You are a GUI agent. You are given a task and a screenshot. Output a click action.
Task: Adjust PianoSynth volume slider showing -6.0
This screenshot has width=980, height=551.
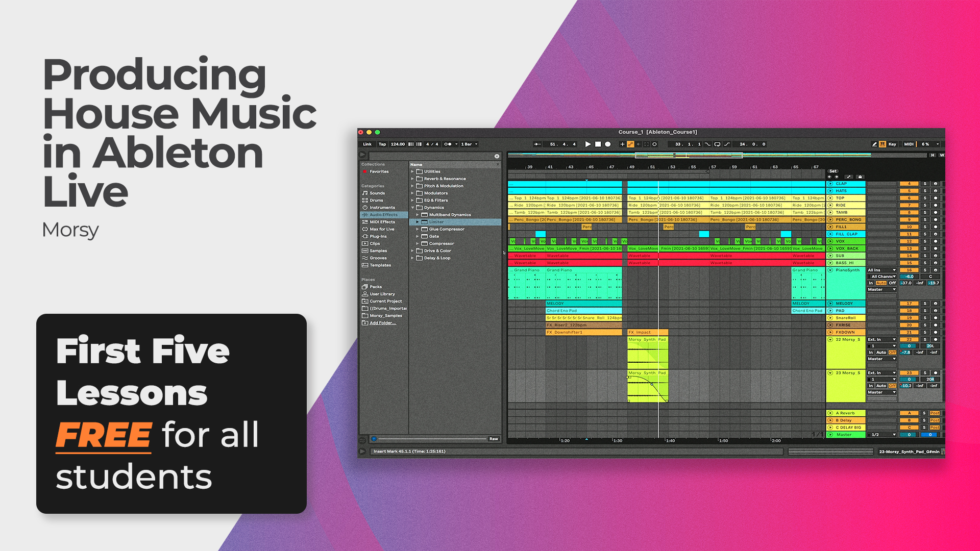[x=909, y=277]
